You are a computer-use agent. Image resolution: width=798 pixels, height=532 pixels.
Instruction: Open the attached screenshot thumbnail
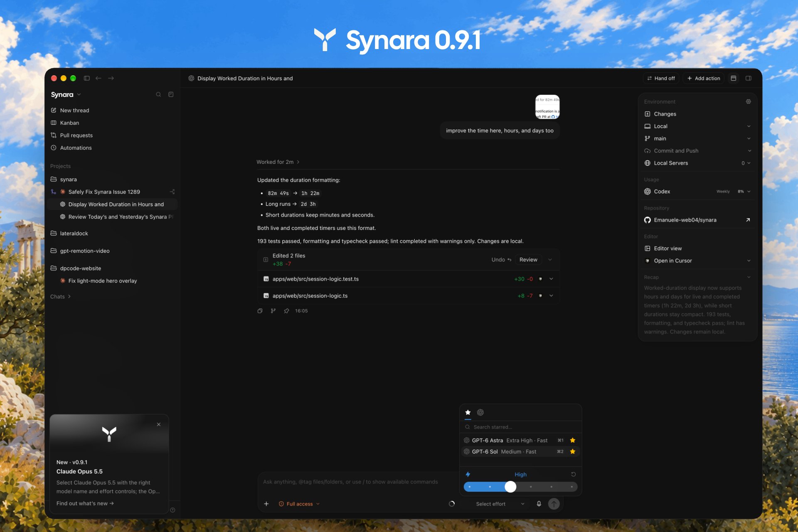click(547, 107)
